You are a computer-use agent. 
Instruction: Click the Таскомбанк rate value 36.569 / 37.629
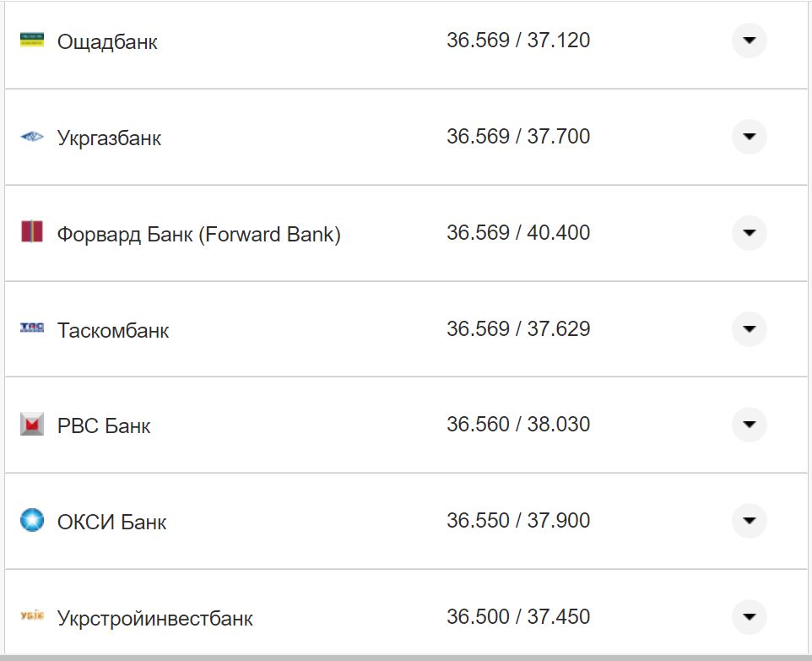tap(518, 329)
